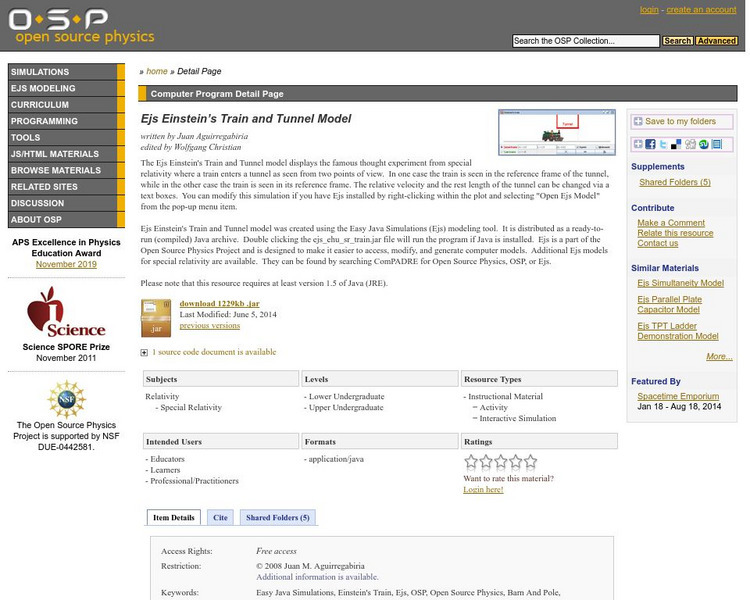The image size is (750, 600).
Task: Click the Science apple logo
Action: (66, 312)
